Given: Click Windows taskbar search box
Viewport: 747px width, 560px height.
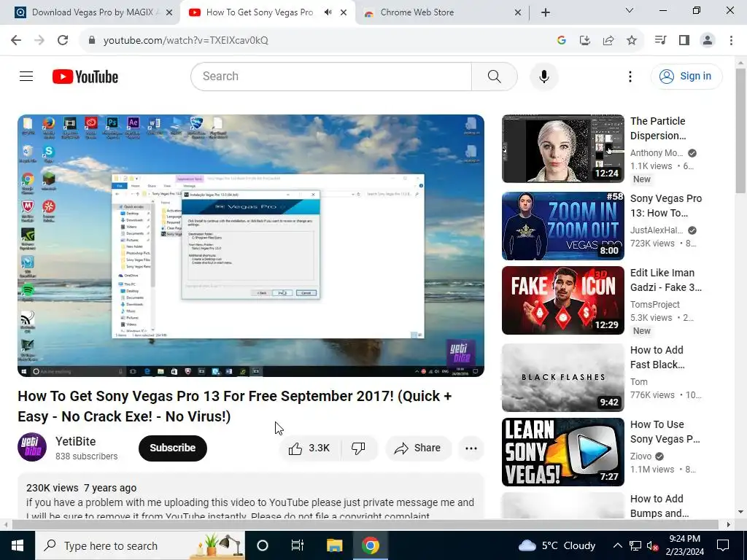Looking at the screenshot, I should coord(140,545).
